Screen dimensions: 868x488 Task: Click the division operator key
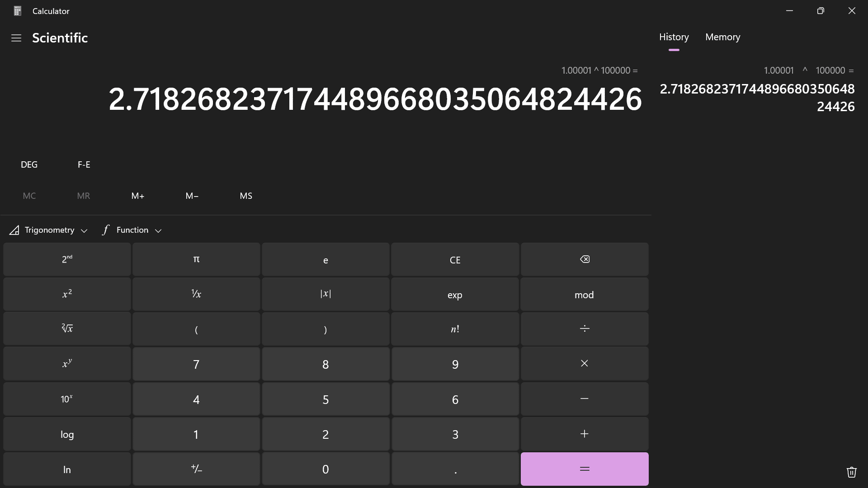[584, 328]
